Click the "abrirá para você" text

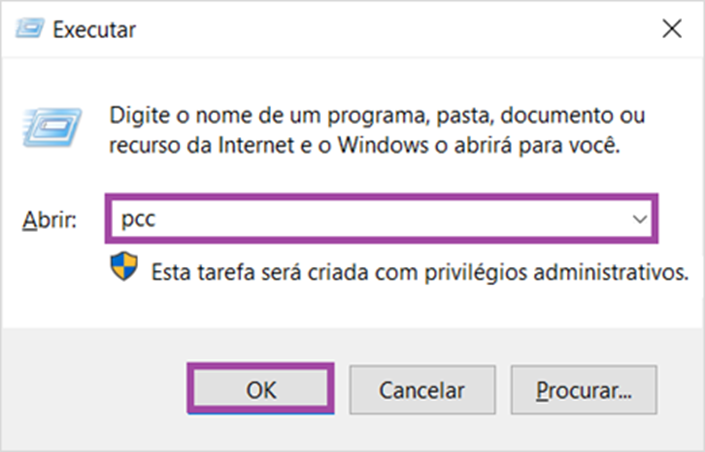pos(537,145)
